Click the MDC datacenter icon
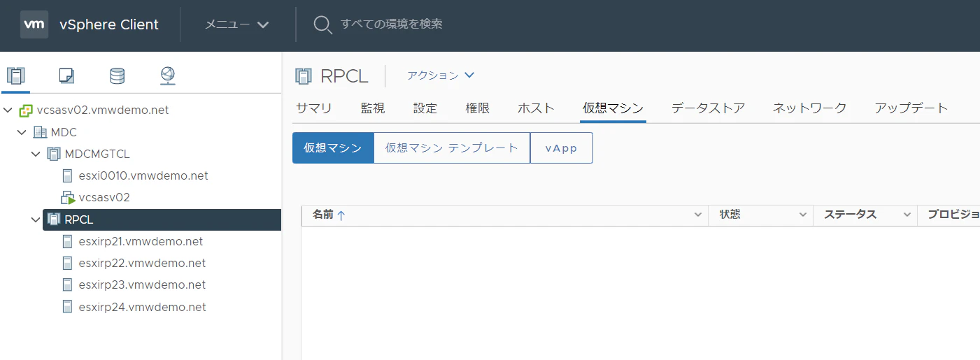This screenshot has width=980, height=360. click(x=40, y=132)
